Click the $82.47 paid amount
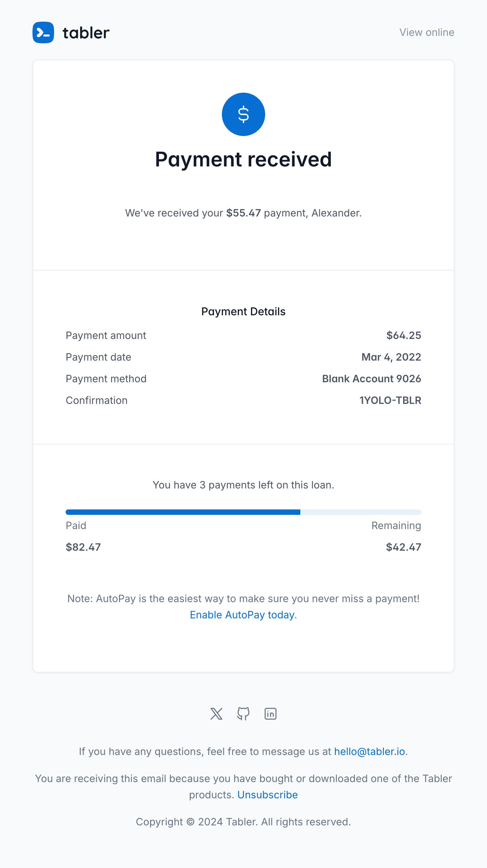Screen dimensions: 487x868 coord(83,547)
